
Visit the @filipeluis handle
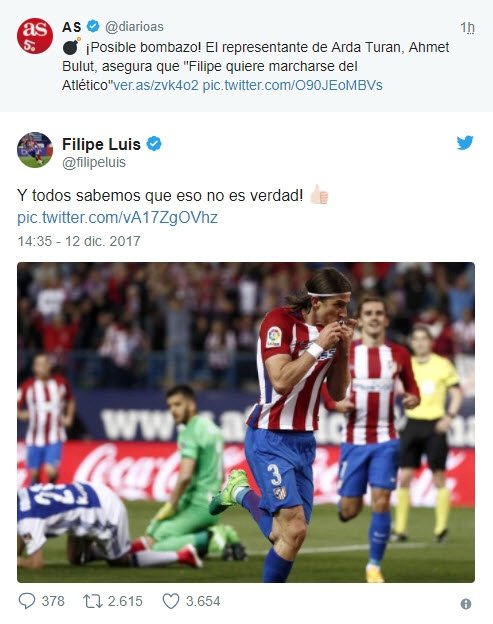tap(94, 162)
